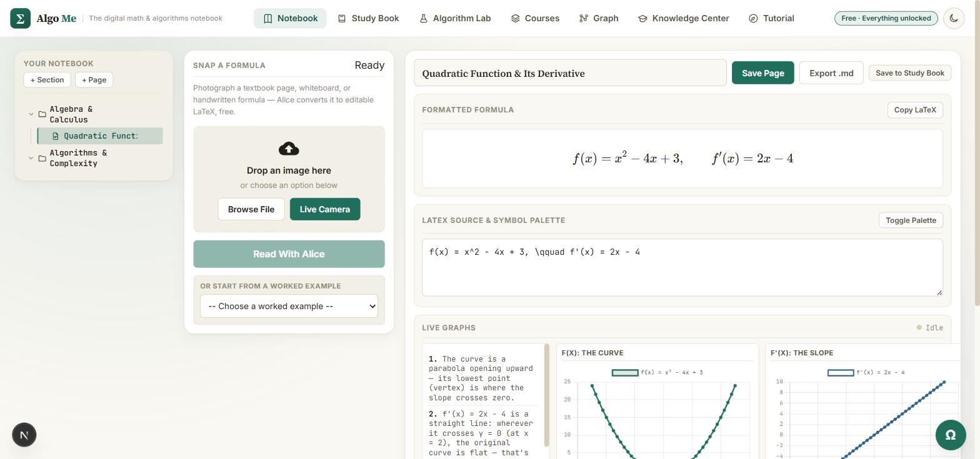Collapse the Algorithms & Complexity section chevron
Screen dimensions: 980x459
[31, 158]
